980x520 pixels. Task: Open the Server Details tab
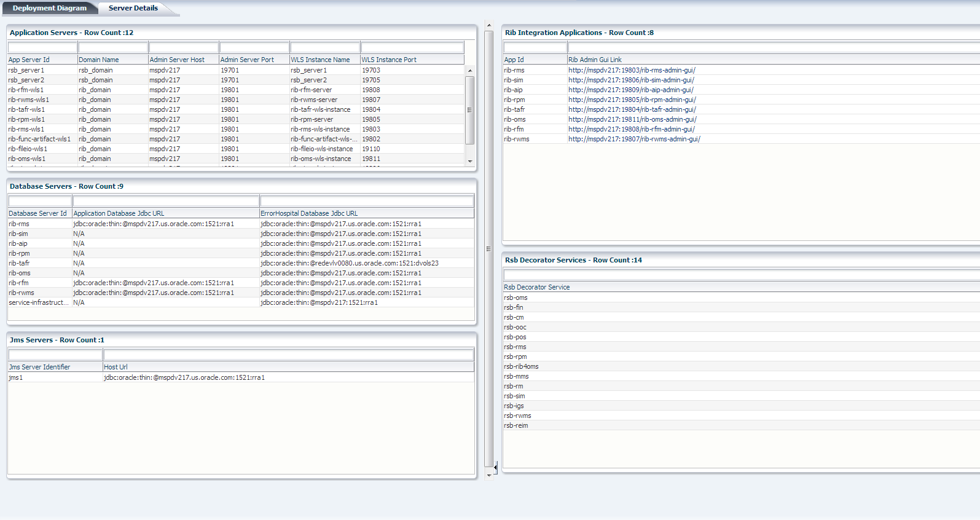[133, 8]
